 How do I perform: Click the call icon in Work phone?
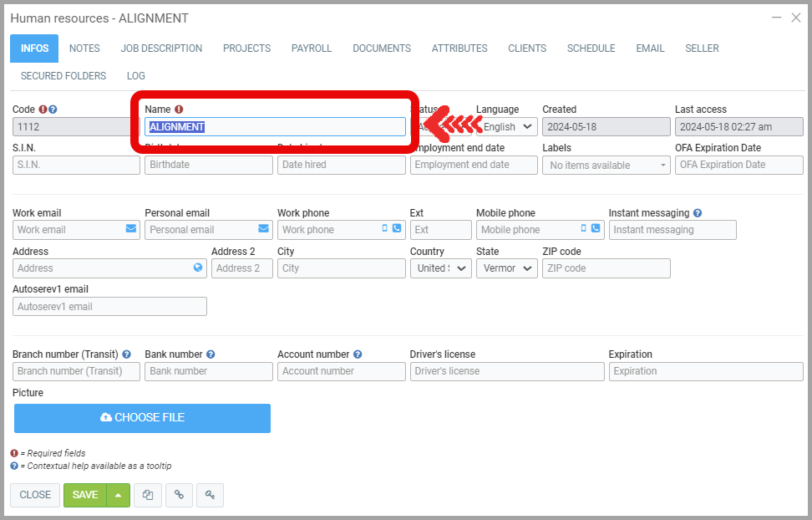pyautogui.click(x=396, y=229)
